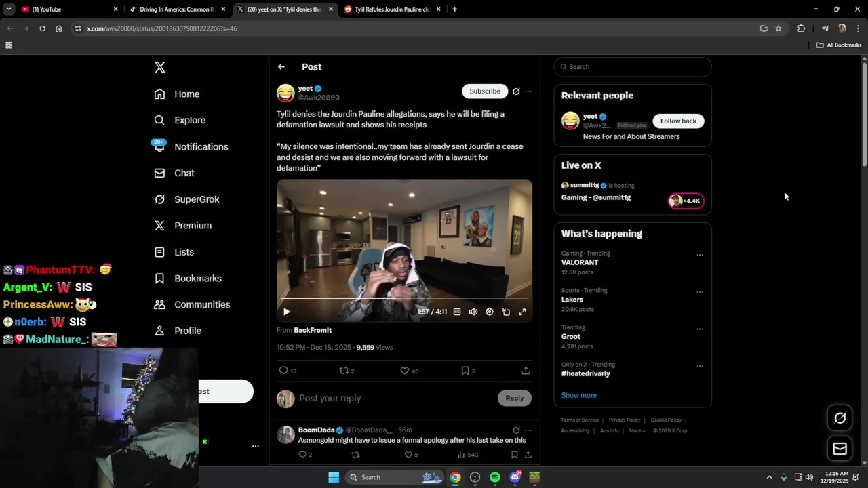Viewport: 868px width, 488px height.
Task: Bookmark BoomDada's reply
Action: [x=515, y=455]
